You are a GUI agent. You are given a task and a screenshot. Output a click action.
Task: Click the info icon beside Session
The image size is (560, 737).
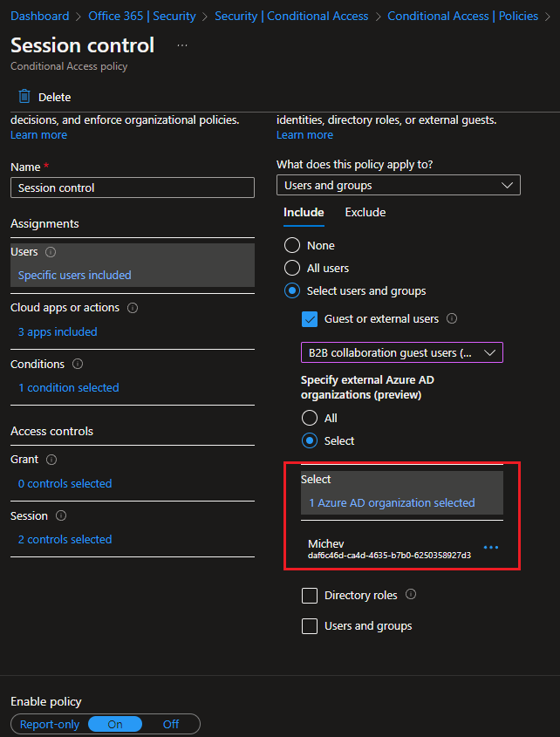61,516
